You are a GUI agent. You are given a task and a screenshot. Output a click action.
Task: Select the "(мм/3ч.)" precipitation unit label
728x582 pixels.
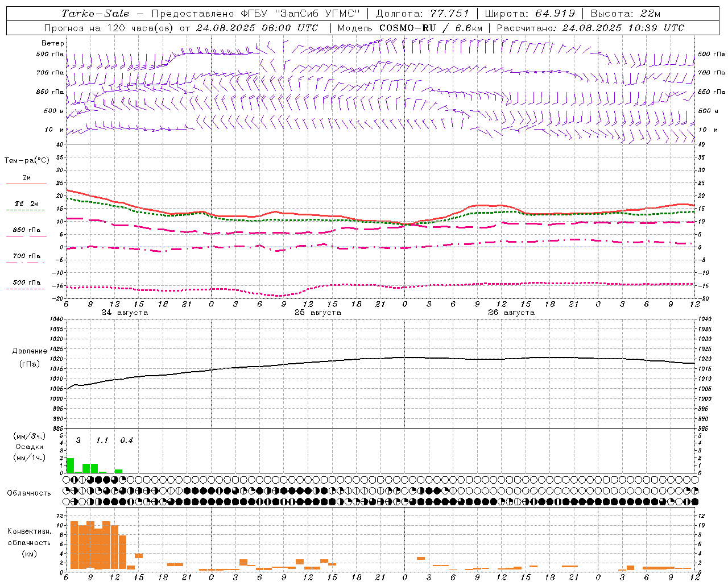coord(29,436)
